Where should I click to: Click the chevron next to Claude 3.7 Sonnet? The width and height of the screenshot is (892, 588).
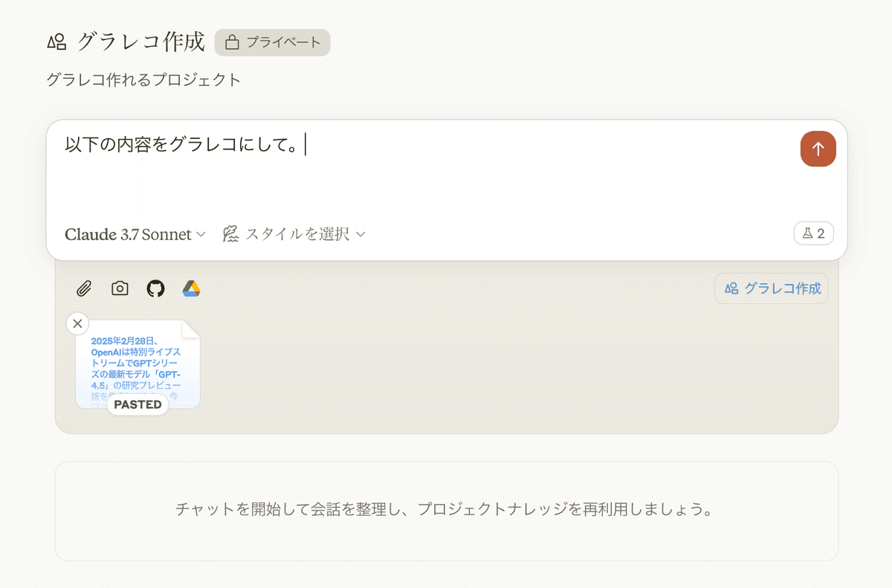pos(201,234)
